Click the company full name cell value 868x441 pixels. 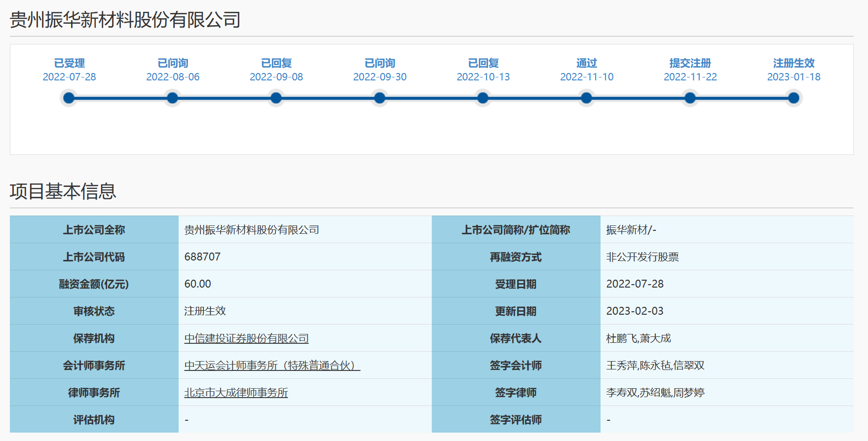(252, 230)
